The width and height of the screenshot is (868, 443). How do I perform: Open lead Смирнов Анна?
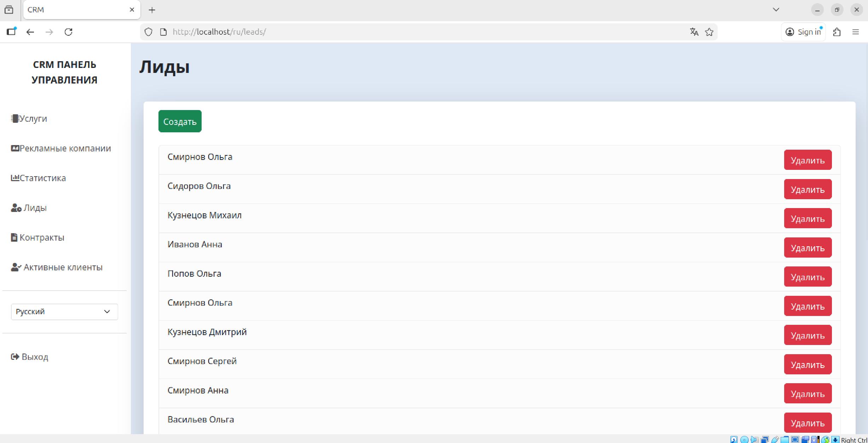[x=198, y=390]
